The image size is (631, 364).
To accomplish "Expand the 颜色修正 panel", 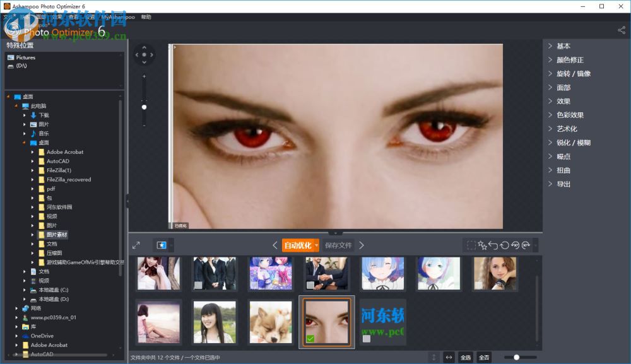I will 570,59.
